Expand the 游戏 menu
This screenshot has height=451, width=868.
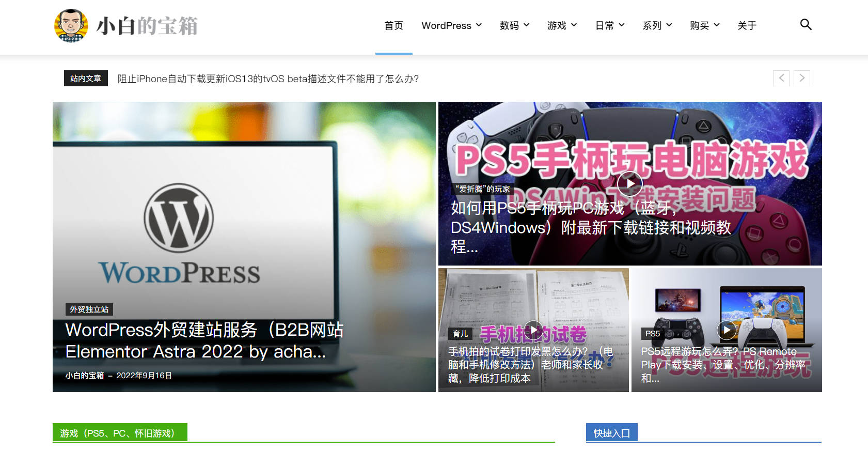562,25
